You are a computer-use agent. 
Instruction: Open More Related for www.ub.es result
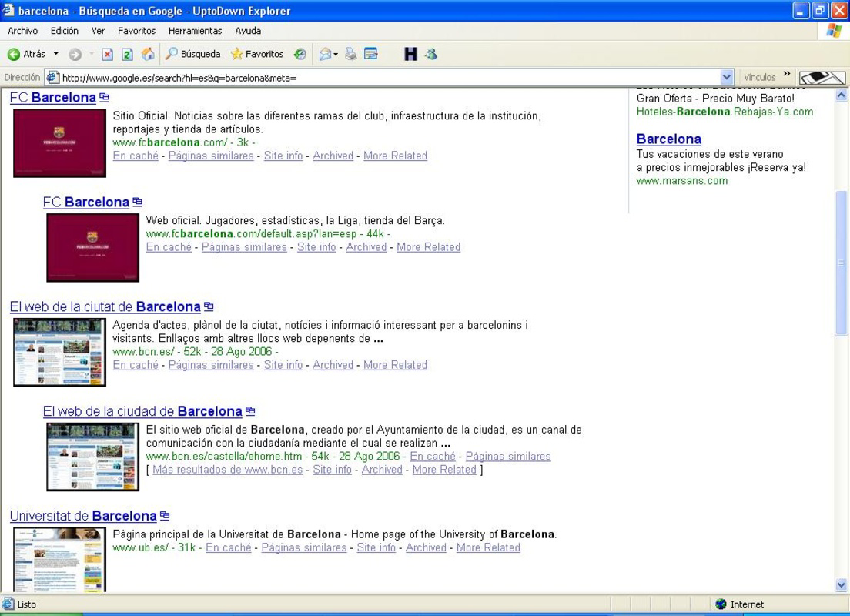[488, 548]
